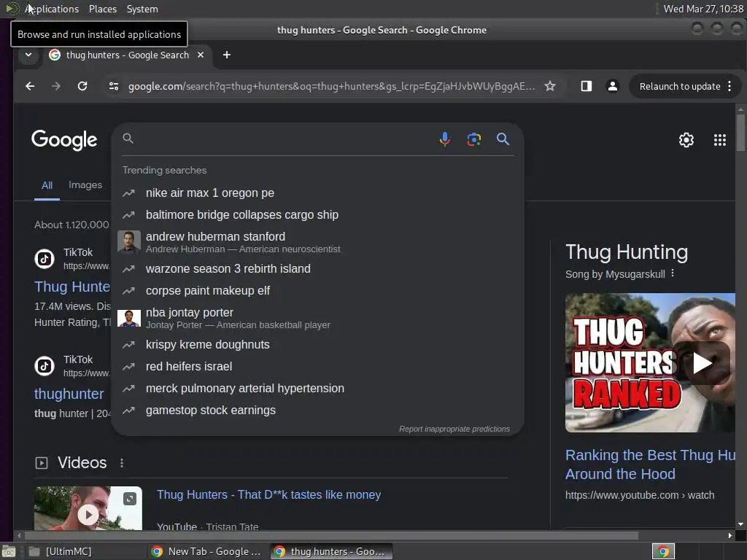Open more options beside Videos heading
The width and height of the screenshot is (747, 560).
point(122,463)
